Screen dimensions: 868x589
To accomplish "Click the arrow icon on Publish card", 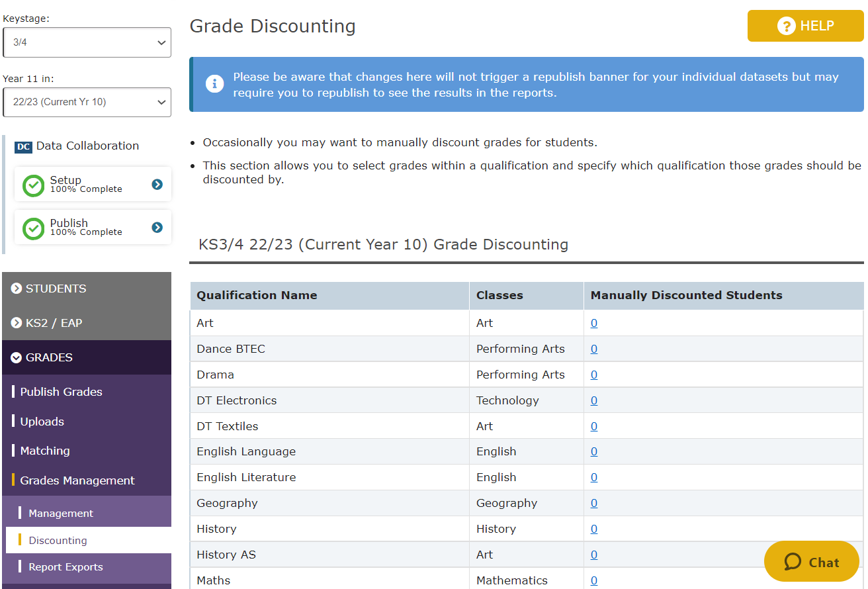I will point(157,228).
